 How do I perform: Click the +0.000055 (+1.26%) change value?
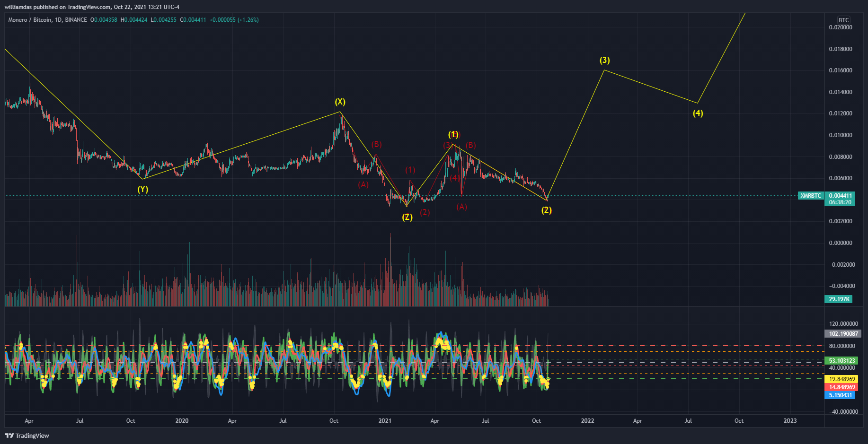pos(234,20)
